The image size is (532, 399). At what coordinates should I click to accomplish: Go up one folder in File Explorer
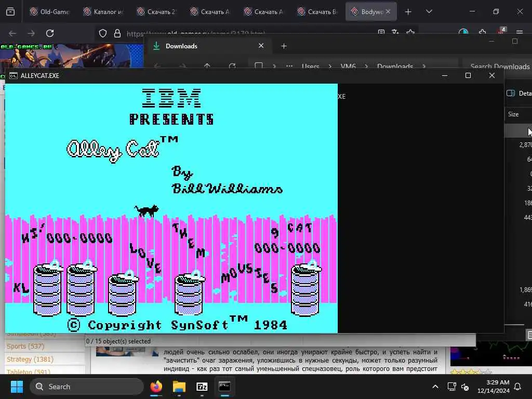click(x=207, y=66)
